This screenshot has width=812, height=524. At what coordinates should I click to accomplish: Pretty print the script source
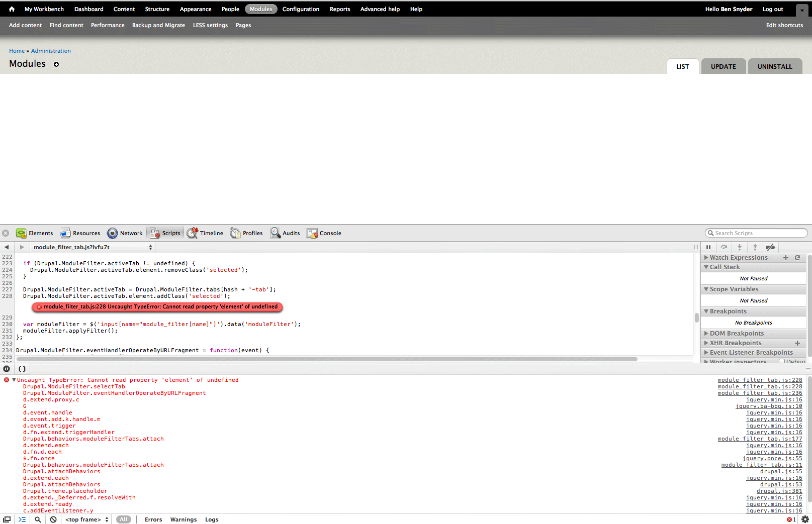click(x=22, y=369)
